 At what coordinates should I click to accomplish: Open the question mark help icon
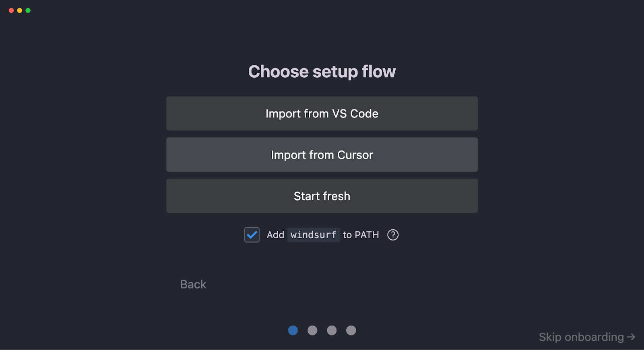tap(393, 235)
